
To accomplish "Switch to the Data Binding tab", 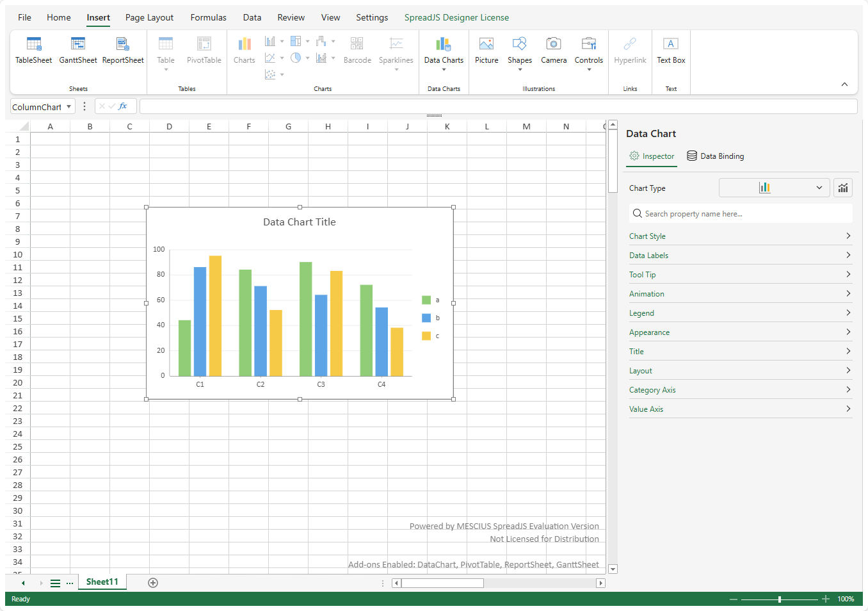I will (716, 156).
